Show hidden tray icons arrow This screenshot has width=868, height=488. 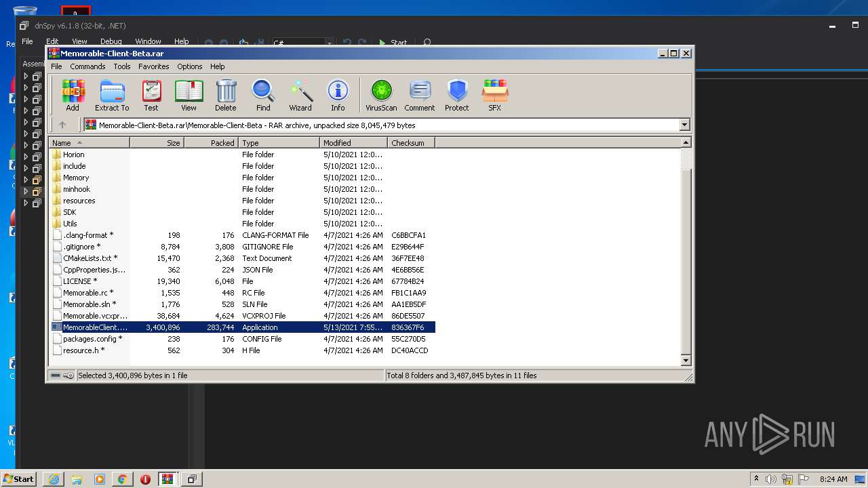pyautogui.click(x=756, y=479)
